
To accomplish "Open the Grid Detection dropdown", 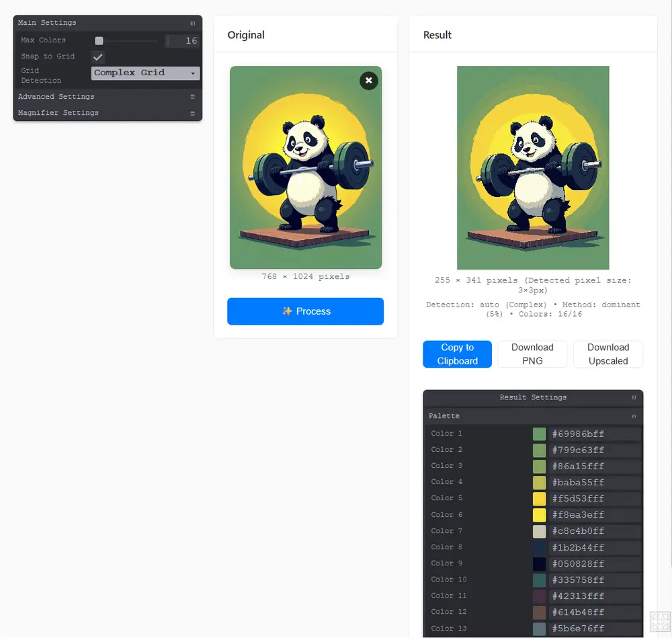I will pos(145,73).
